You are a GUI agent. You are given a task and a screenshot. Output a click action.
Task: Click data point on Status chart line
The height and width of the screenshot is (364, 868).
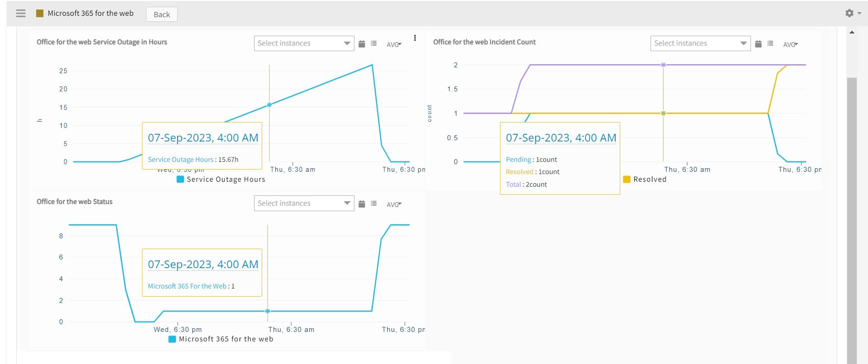coord(268,311)
